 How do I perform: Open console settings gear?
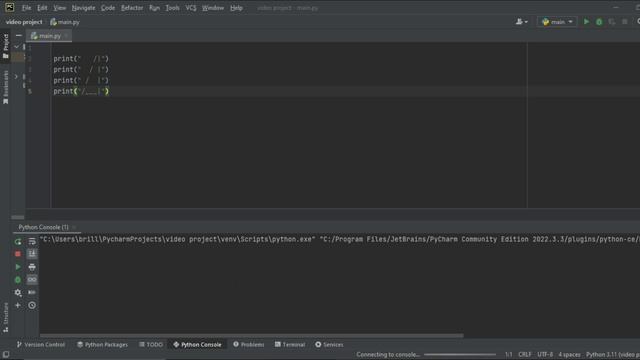(18, 293)
